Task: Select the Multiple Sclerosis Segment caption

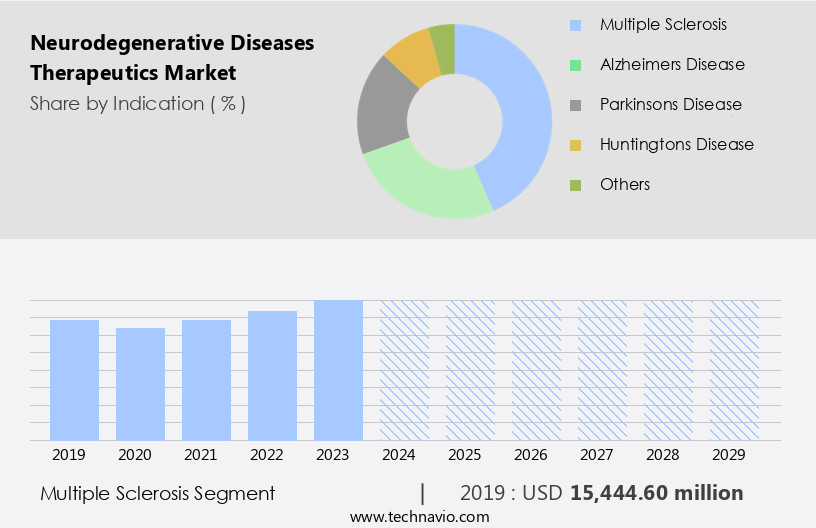Action: [x=157, y=493]
